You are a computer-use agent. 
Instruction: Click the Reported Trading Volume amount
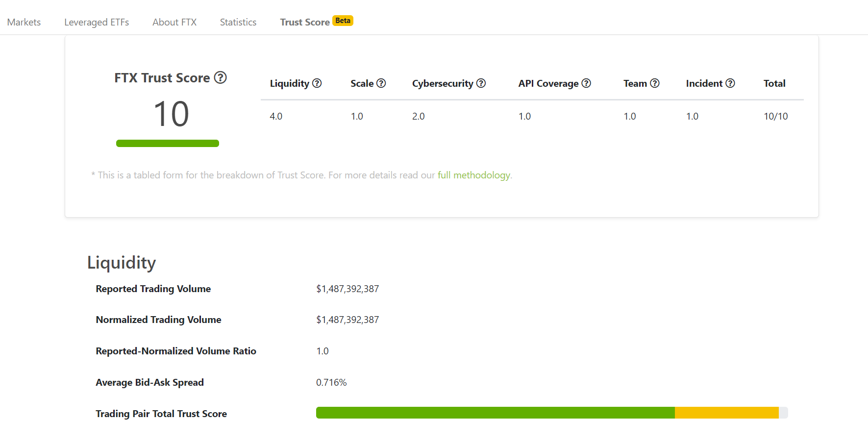click(x=347, y=289)
